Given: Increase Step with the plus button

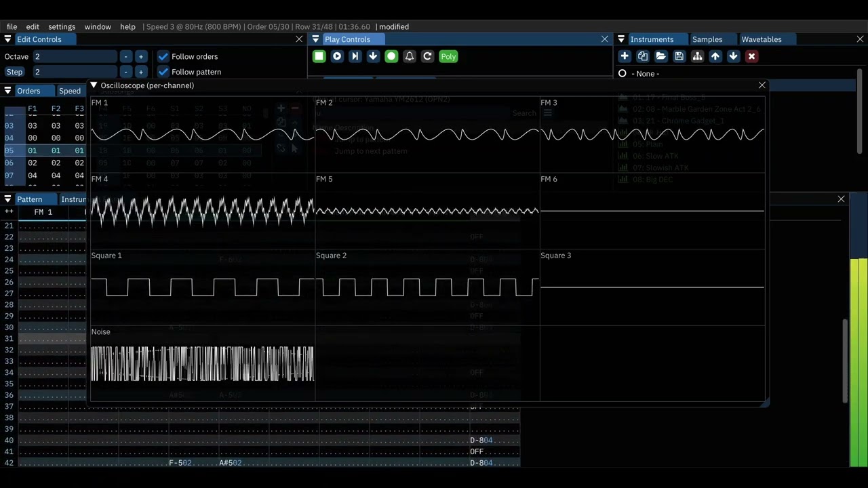Looking at the screenshot, I should [x=140, y=72].
